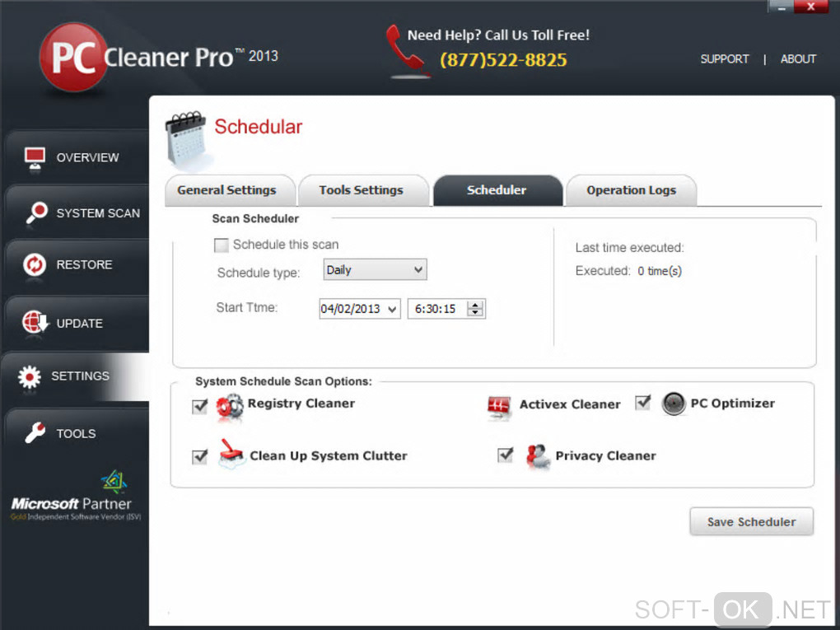The height and width of the screenshot is (630, 840).
Task: Switch to the General Settings tab
Action: [230, 190]
